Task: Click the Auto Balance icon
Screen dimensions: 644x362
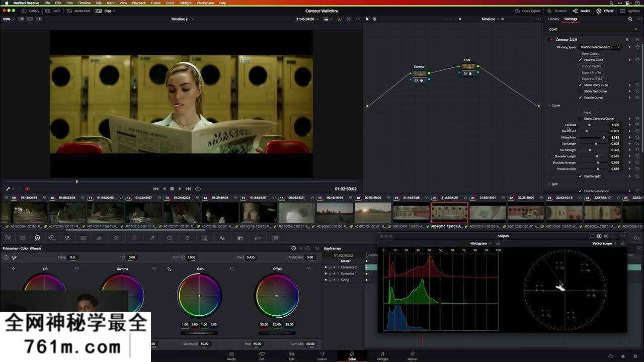Action: [6, 257]
